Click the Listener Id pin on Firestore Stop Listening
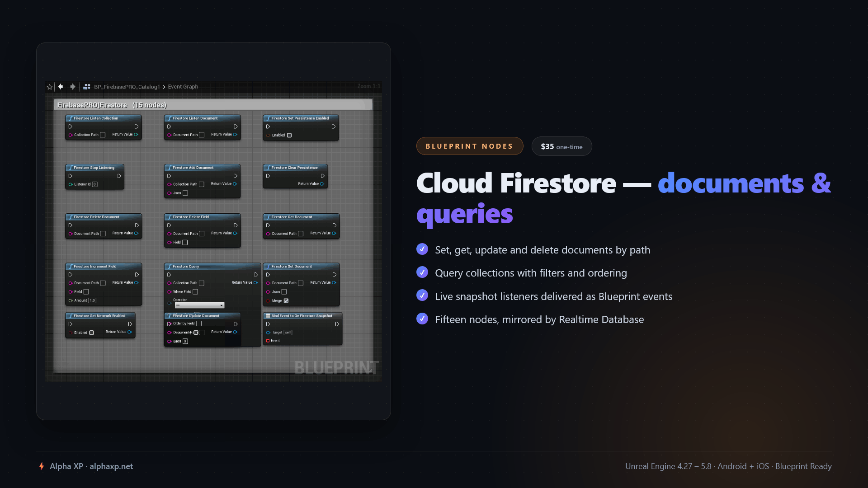 pyautogui.click(x=71, y=184)
